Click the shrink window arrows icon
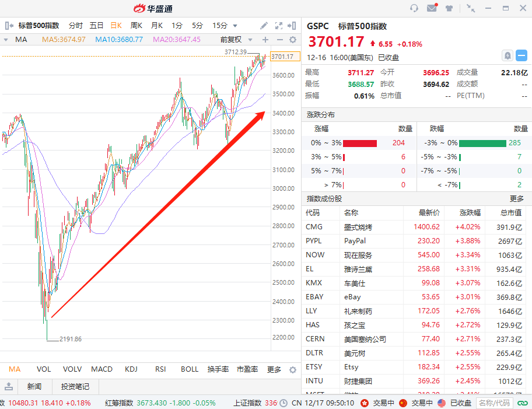 (471, 8)
